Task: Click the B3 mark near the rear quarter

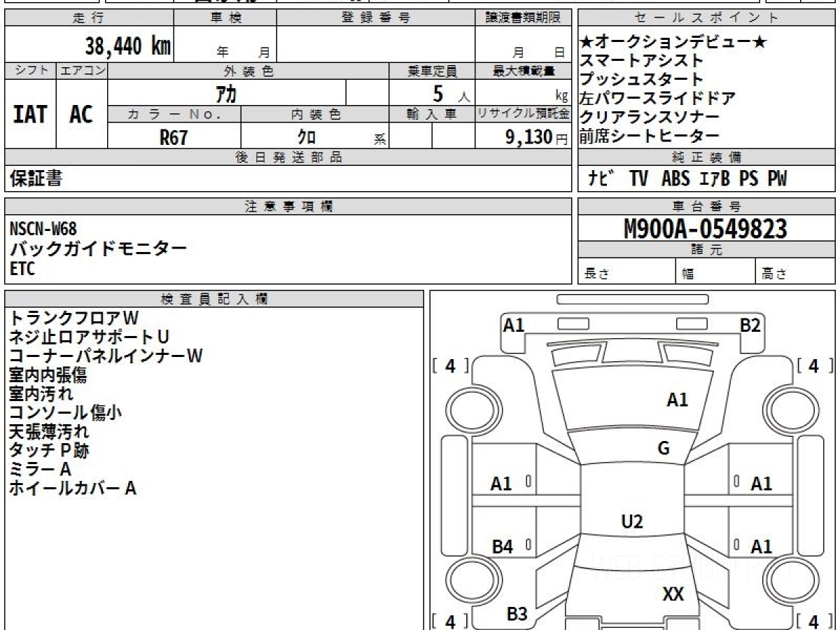Action: (x=517, y=614)
